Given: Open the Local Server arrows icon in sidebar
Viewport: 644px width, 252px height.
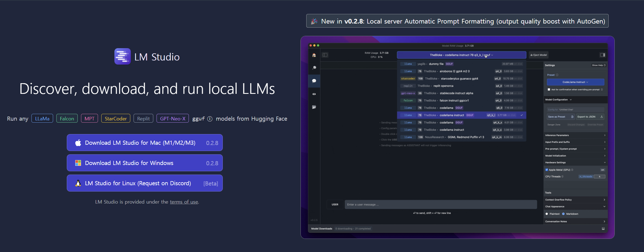Looking at the screenshot, I should (314, 94).
